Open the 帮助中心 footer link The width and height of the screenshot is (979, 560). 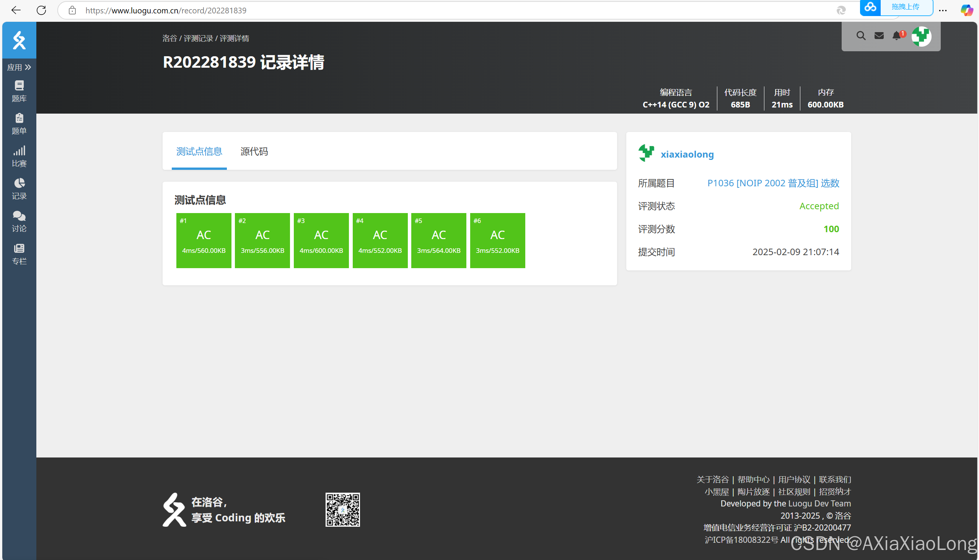point(753,479)
